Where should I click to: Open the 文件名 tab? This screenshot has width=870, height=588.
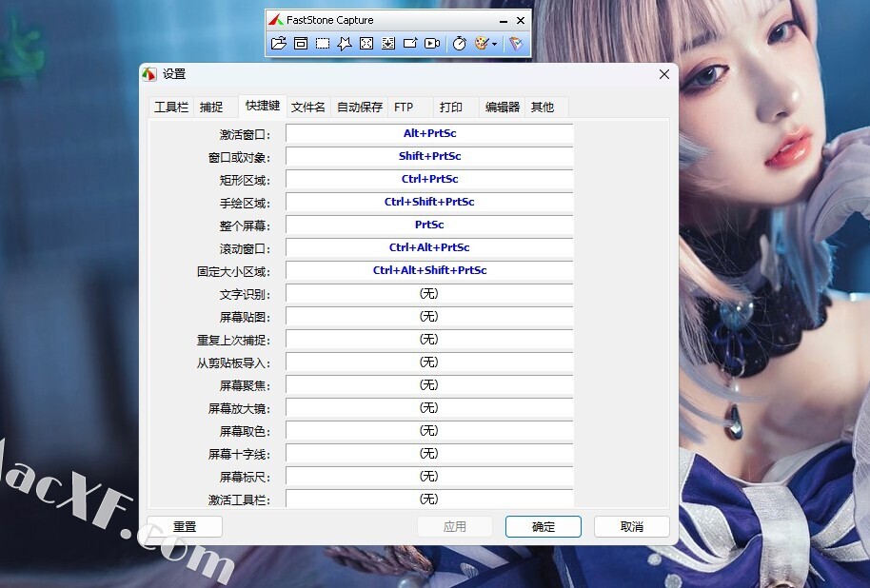tap(308, 108)
